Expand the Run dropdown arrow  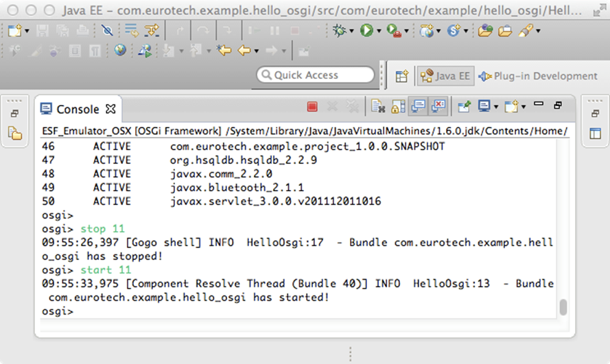tap(379, 31)
